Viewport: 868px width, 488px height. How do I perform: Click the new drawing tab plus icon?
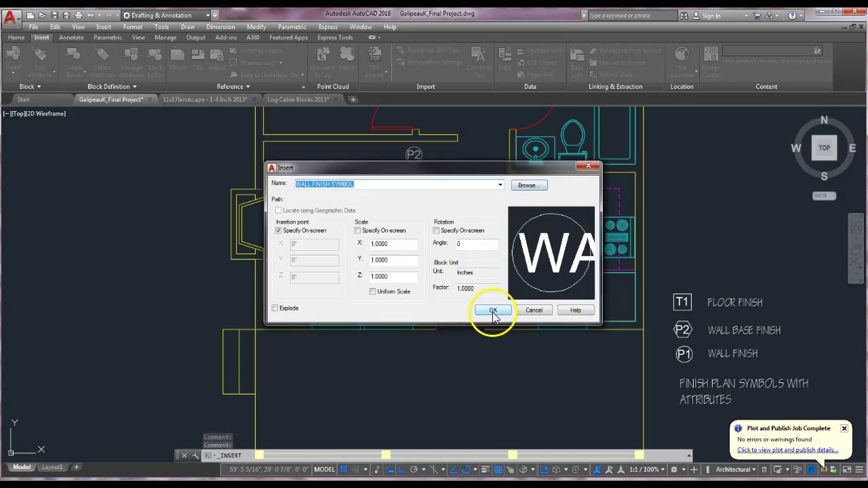pyautogui.click(x=353, y=100)
